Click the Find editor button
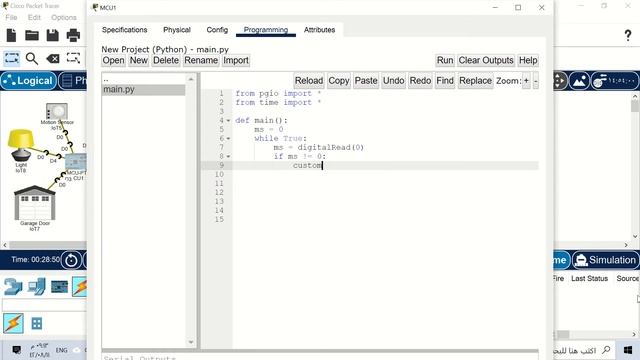This screenshot has width=640, height=360. (x=445, y=81)
